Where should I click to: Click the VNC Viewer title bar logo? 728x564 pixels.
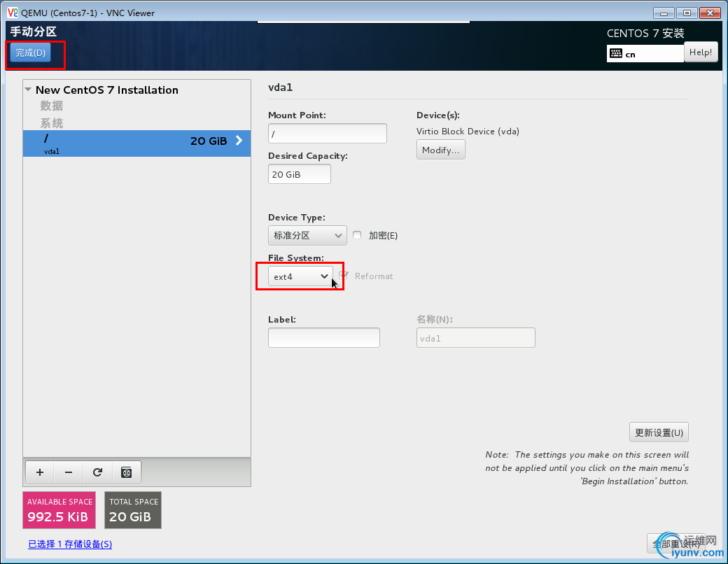pyautogui.click(x=13, y=13)
